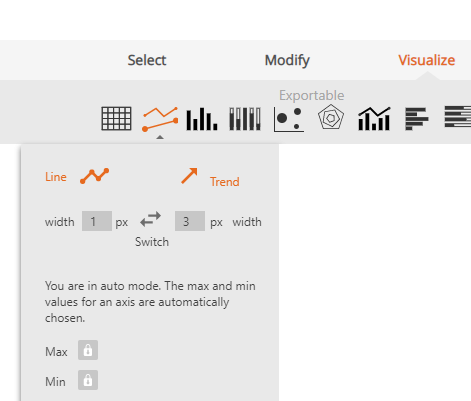Toggle the Line option with zigzag icon
Screen dimensions: 471x401
[77, 176]
